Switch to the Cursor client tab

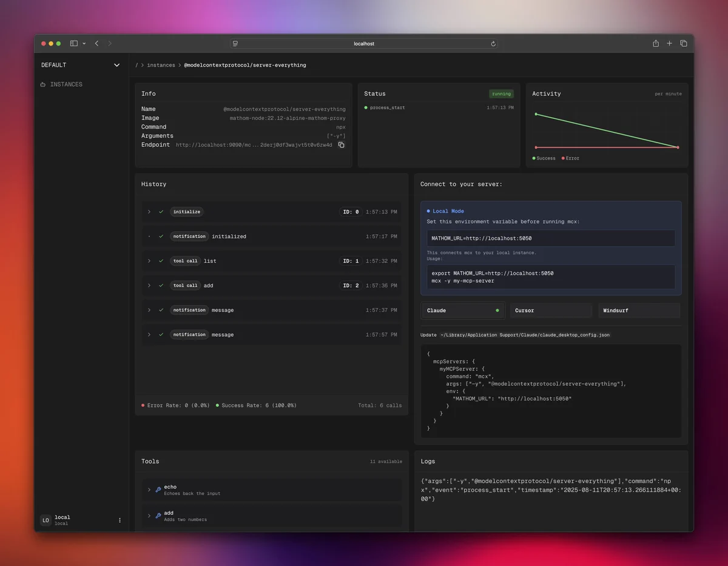tap(551, 311)
